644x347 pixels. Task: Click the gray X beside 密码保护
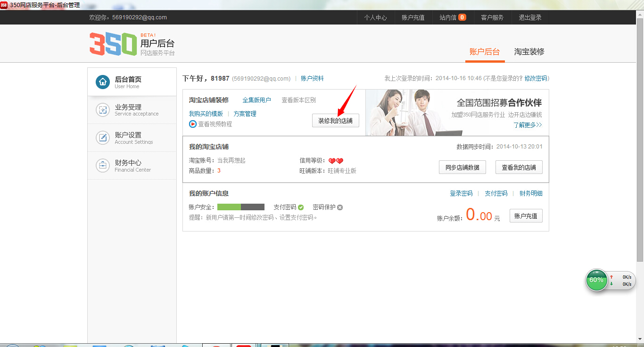click(340, 207)
